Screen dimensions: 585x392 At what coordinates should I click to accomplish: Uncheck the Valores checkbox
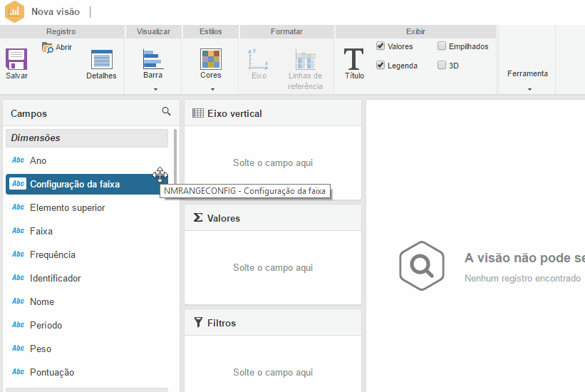coord(380,46)
